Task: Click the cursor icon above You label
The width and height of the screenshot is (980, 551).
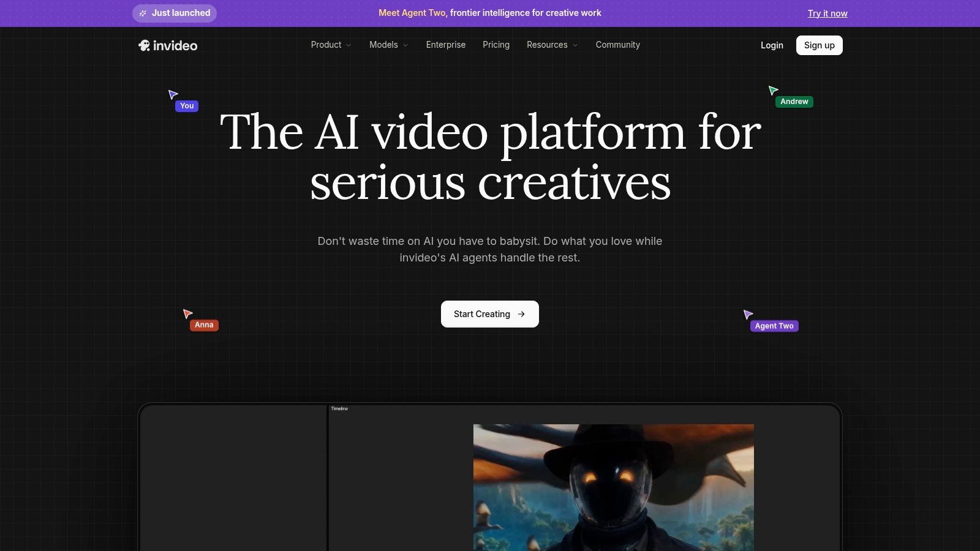Action: click(x=173, y=94)
